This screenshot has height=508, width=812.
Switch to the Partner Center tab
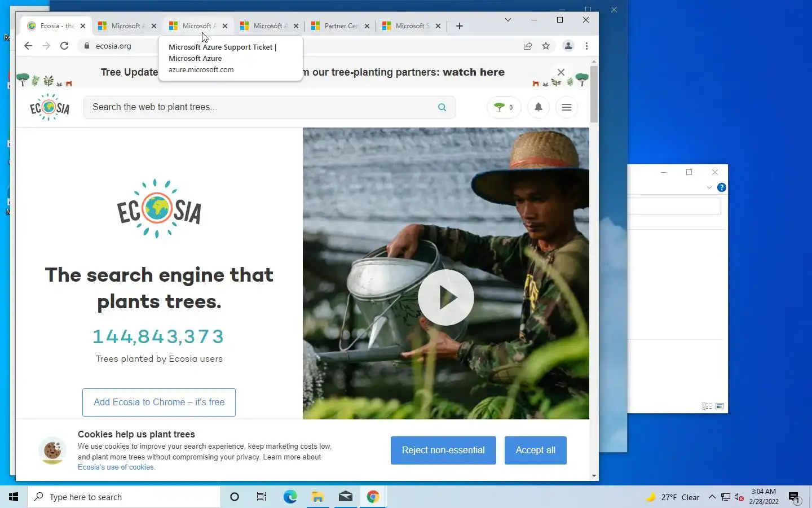(x=341, y=26)
